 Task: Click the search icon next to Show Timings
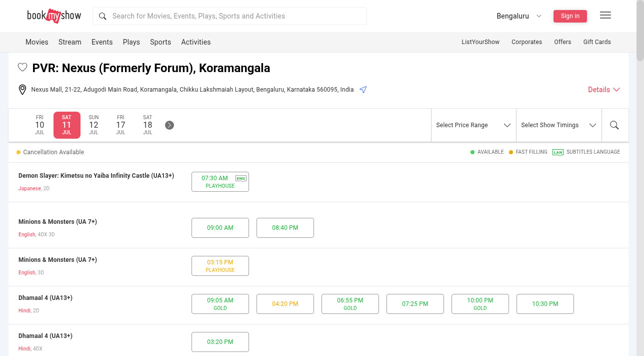(614, 125)
